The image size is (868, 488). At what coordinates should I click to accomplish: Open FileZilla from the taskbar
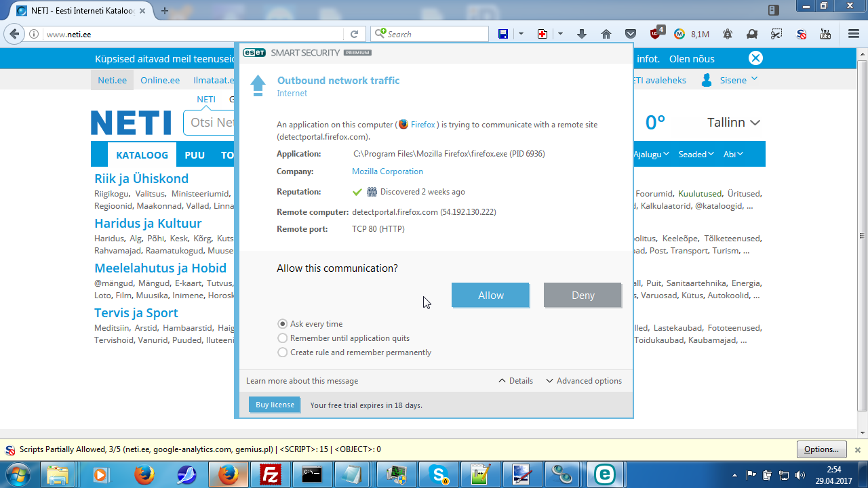tap(271, 475)
